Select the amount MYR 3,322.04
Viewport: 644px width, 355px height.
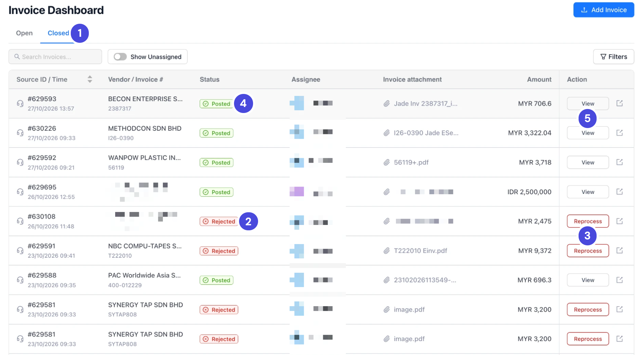pos(529,133)
